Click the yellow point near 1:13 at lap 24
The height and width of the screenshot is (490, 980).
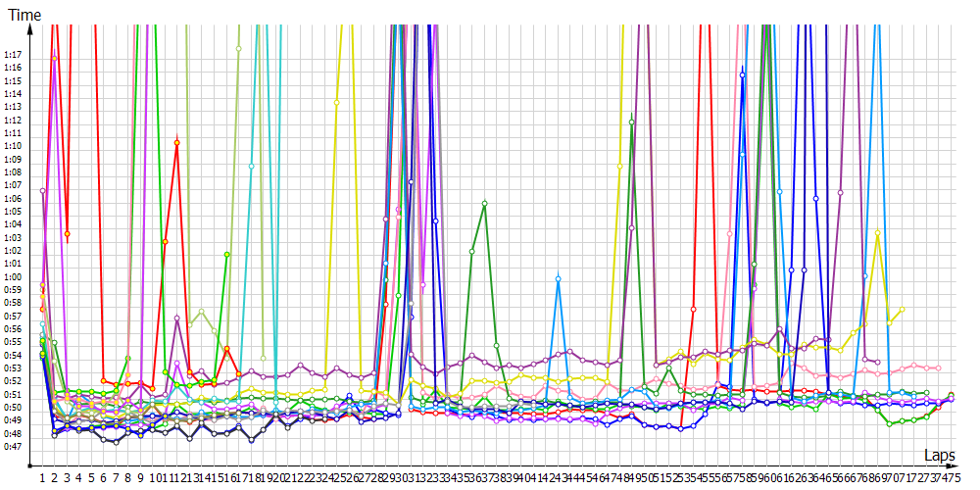337,102
